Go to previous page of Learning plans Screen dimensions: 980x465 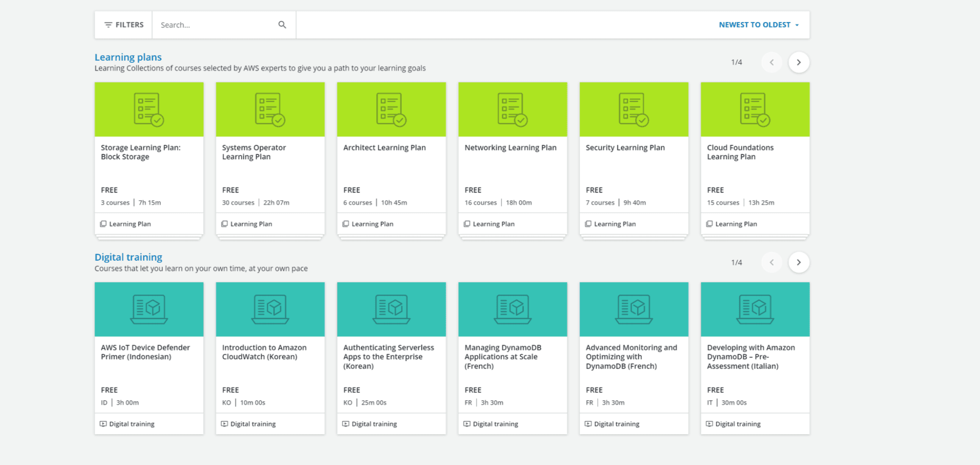[x=772, y=62]
